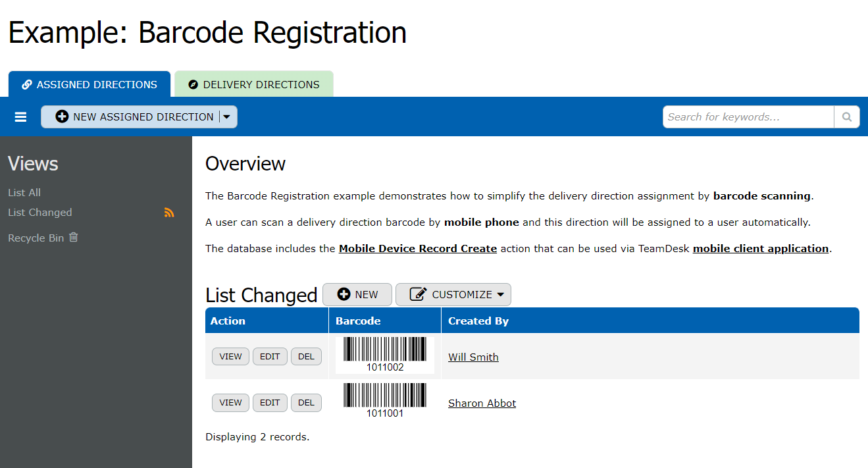
Task: Open the Customize dropdown
Action: pyautogui.click(x=453, y=295)
